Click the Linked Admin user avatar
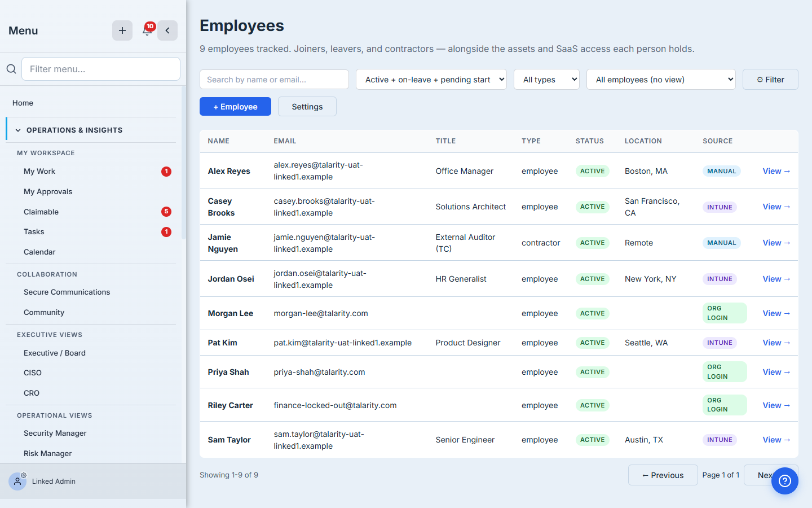Viewport: 812px width, 508px height. click(x=17, y=481)
